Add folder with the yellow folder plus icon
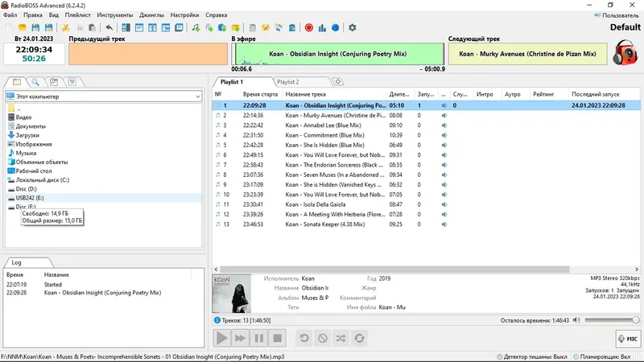 coord(236,27)
